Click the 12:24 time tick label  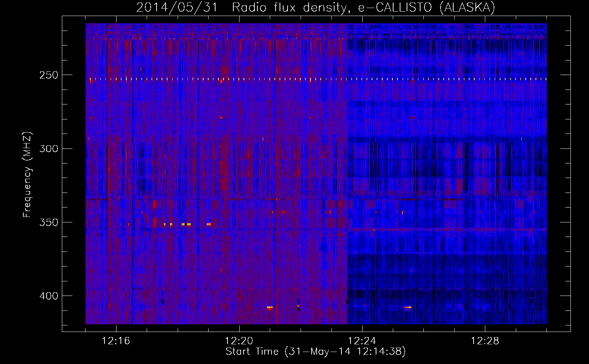pyautogui.click(x=362, y=341)
